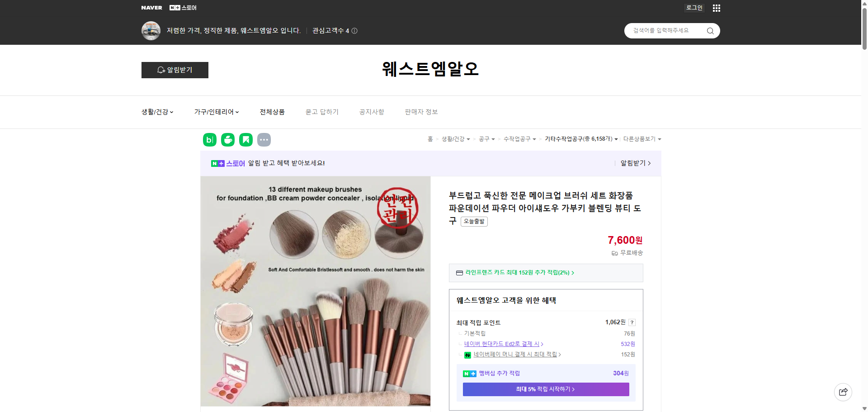Switch to the 전체상품 tab
868x412 pixels.
click(x=272, y=112)
